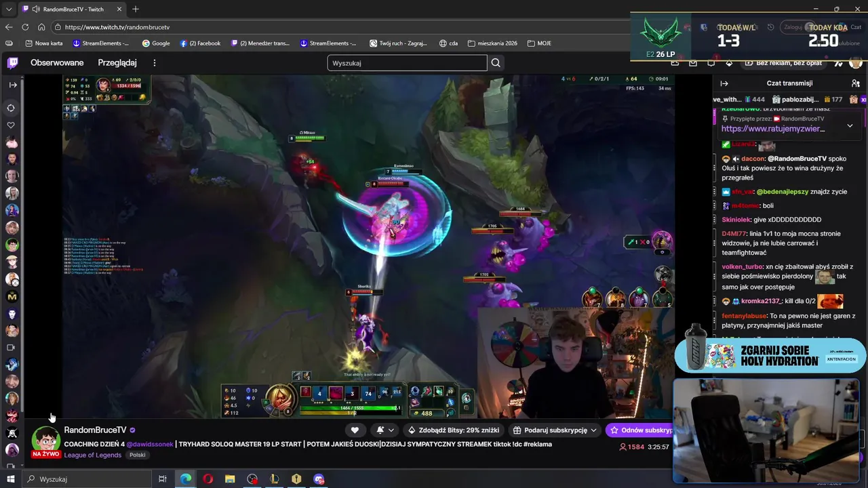Collapse the stream chat panel

[724, 83]
